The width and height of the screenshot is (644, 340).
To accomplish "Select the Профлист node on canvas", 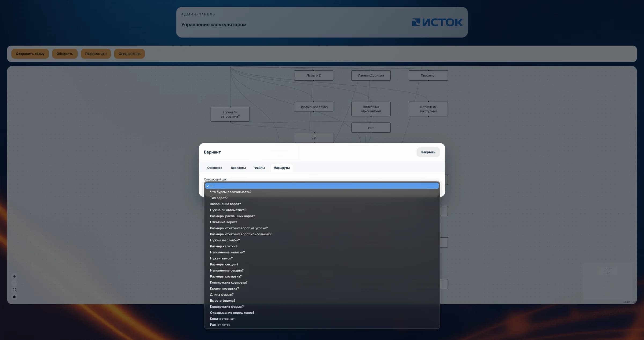I will click(428, 75).
